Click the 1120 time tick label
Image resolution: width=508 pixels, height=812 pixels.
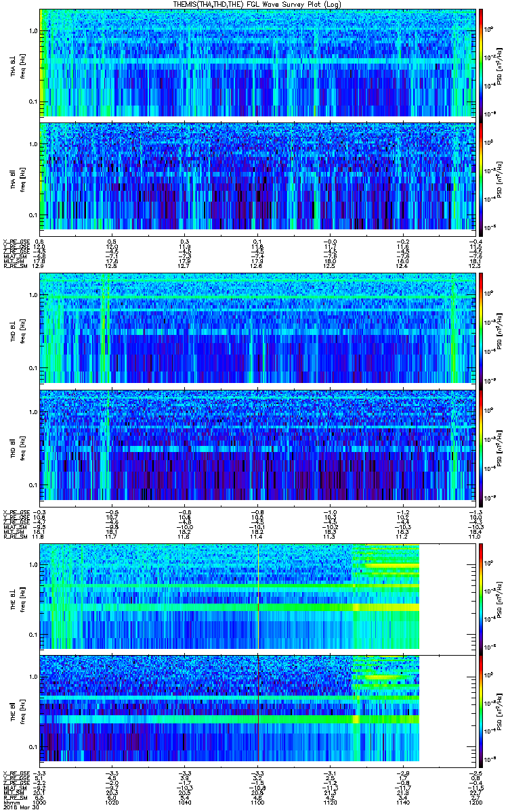[x=330, y=802]
